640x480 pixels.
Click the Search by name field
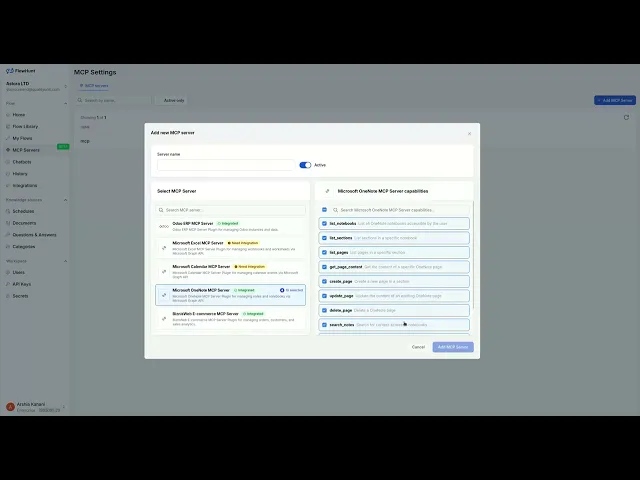(113, 100)
